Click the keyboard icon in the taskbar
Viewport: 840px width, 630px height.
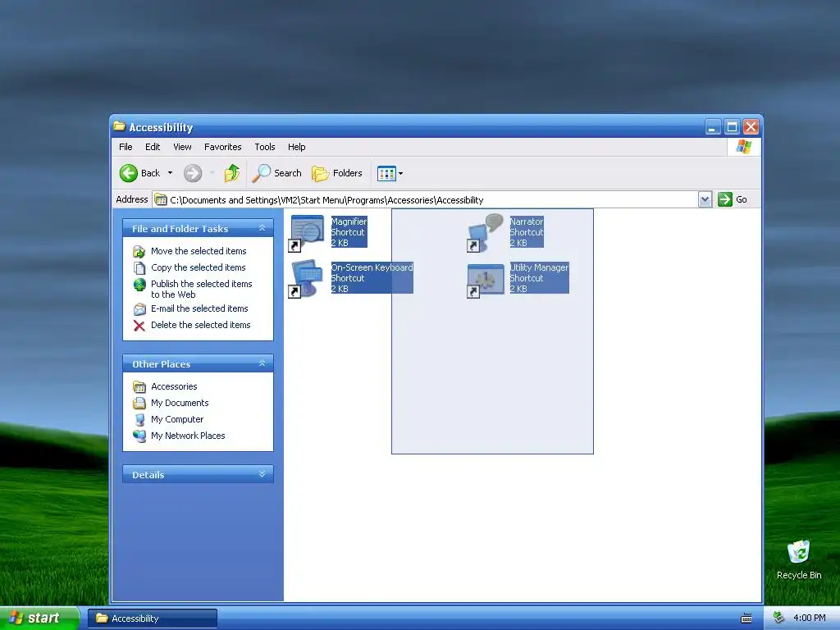pyautogui.click(x=746, y=619)
